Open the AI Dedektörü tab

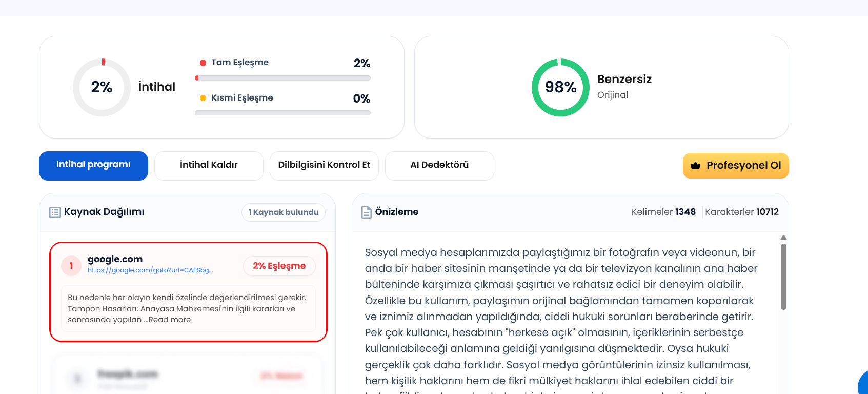pyautogui.click(x=439, y=166)
